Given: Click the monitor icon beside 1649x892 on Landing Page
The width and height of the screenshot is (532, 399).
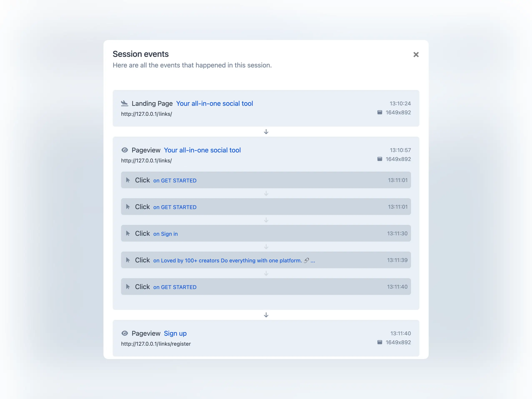Looking at the screenshot, I should pos(380,112).
